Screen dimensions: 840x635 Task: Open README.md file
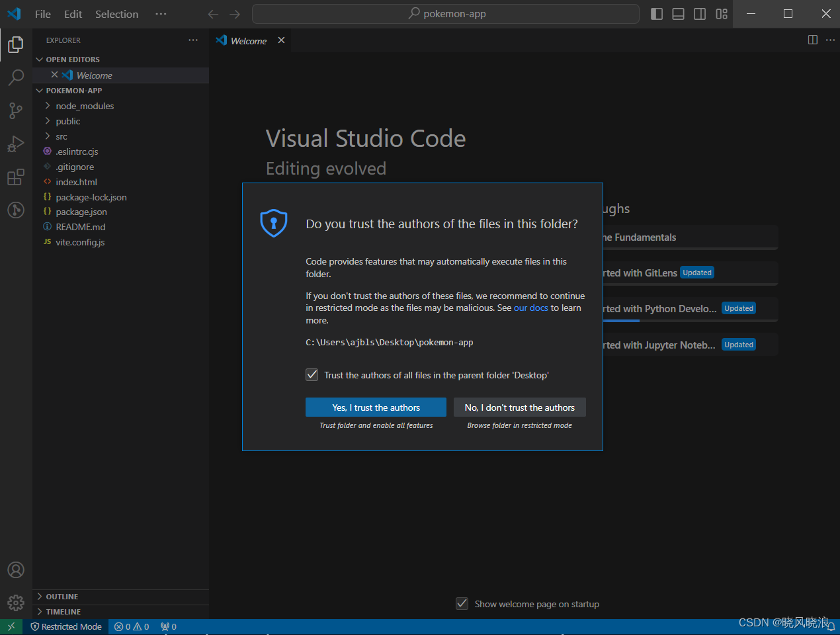pyautogui.click(x=122, y=227)
